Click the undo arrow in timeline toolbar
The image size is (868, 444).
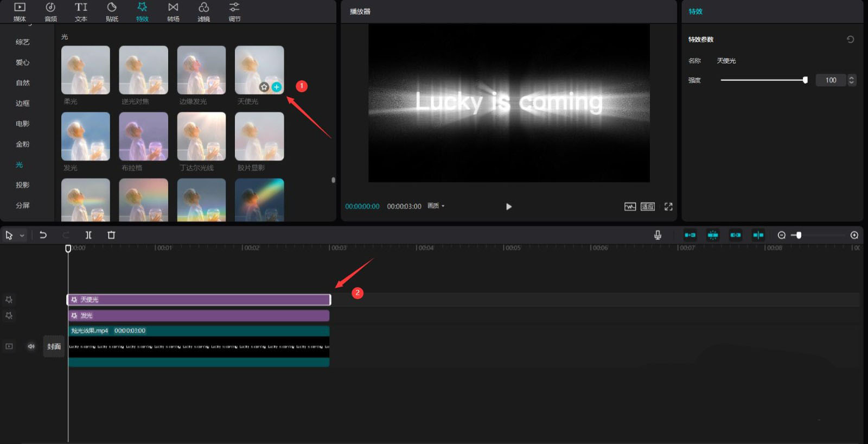(43, 235)
